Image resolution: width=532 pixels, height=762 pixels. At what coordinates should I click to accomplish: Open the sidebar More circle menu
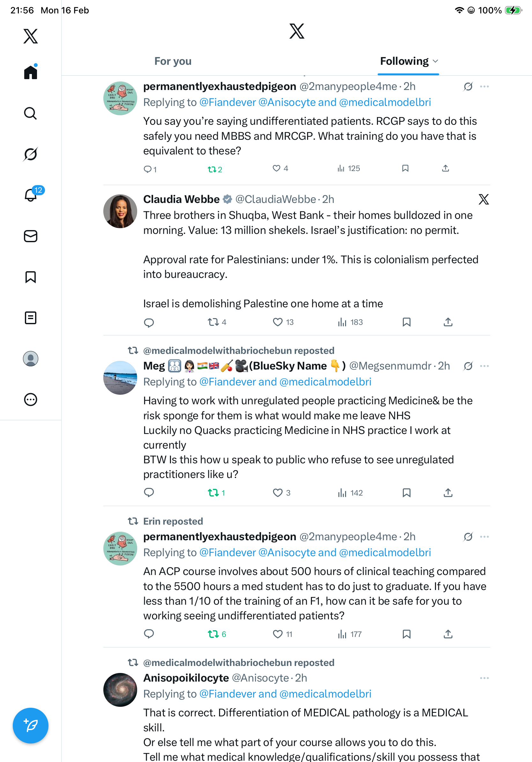[31, 400]
